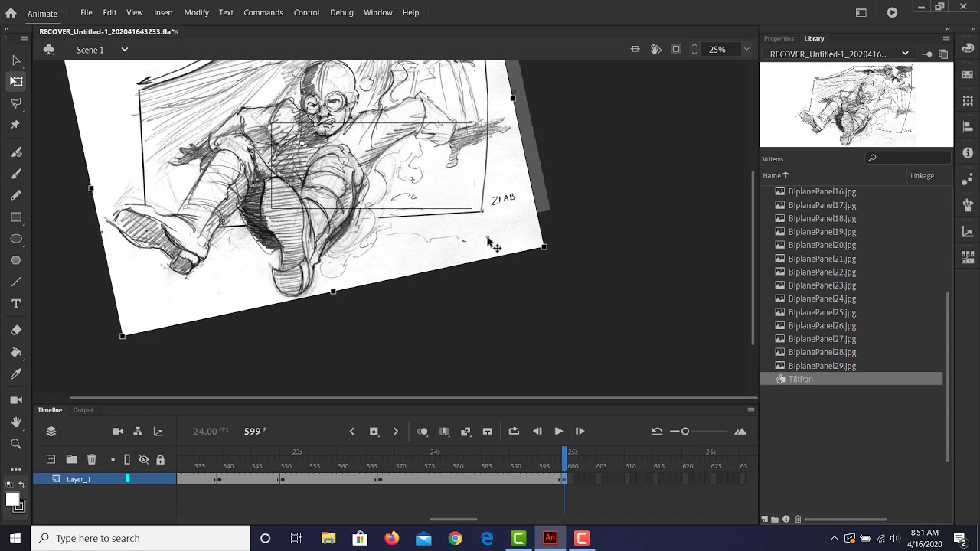
Task: Select the PolyStar tool
Action: 16,260
